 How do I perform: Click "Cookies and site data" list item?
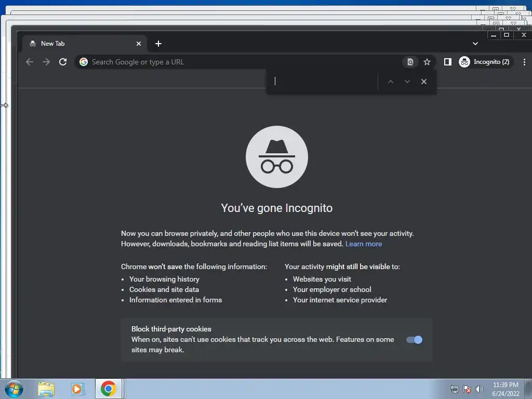[164, 290]
